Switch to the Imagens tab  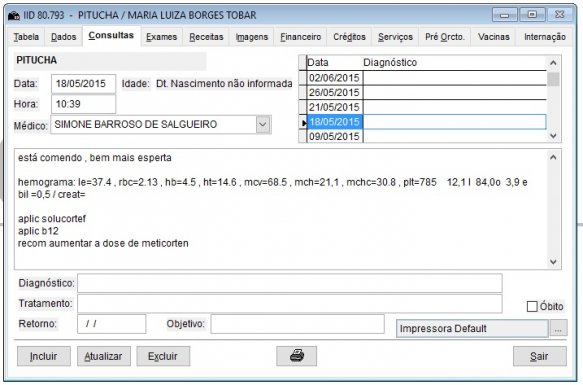[x=252, y=37]
